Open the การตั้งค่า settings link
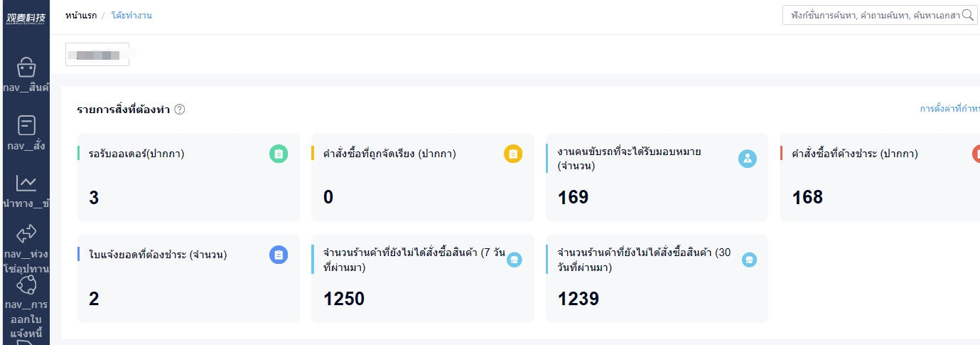The width and height of the screenshot is (980, 345). 949,109
